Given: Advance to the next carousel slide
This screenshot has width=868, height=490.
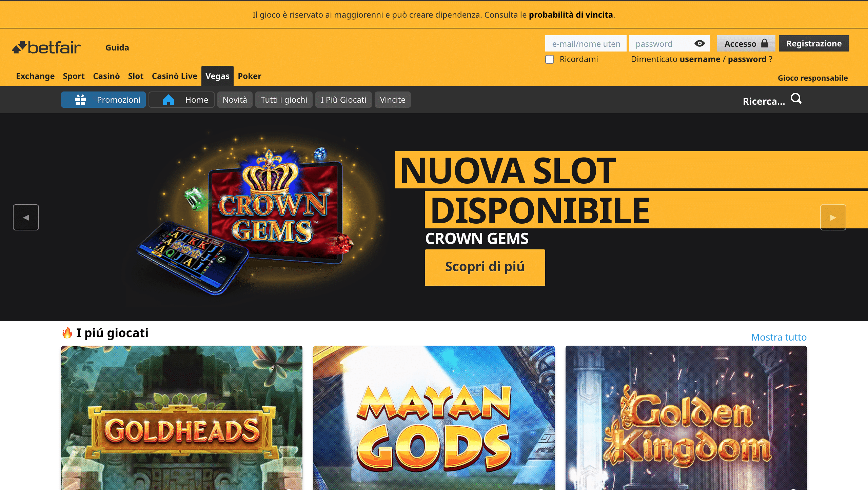Looking at the screenshot, I should pyautogui.click(x=833, y=217).
